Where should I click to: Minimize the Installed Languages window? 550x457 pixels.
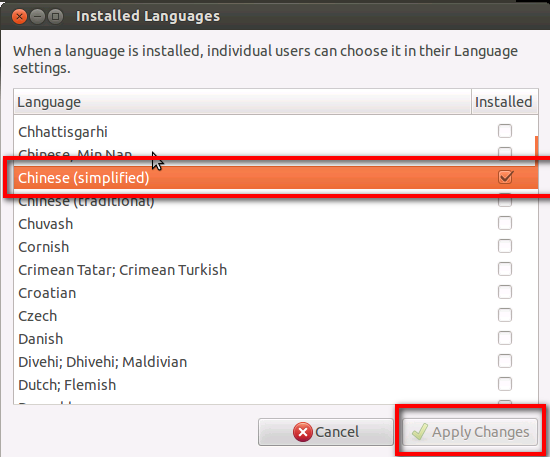point(37,16)
